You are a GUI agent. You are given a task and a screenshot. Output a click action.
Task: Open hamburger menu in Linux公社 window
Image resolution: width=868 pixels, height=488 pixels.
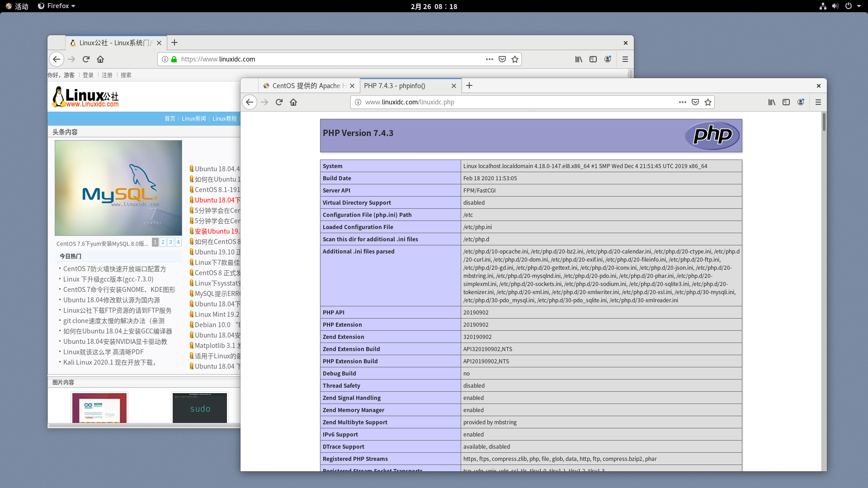click(x=625, y=59)
